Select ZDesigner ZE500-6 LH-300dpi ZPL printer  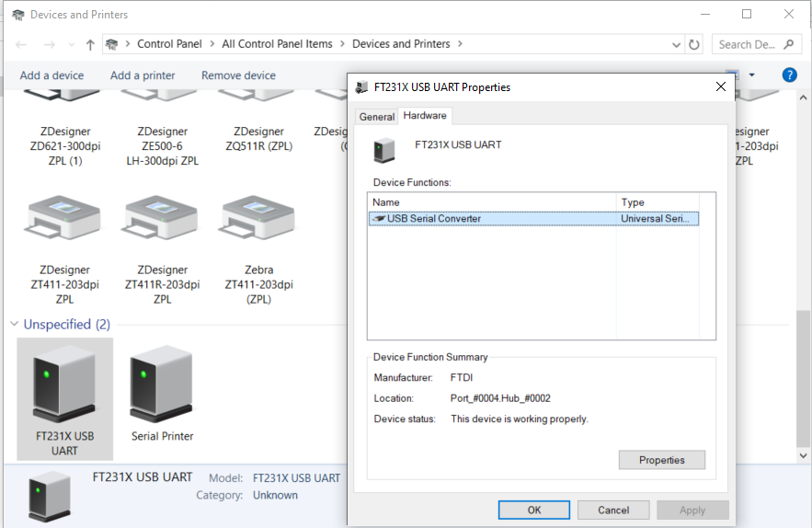[x=162, y=146]
